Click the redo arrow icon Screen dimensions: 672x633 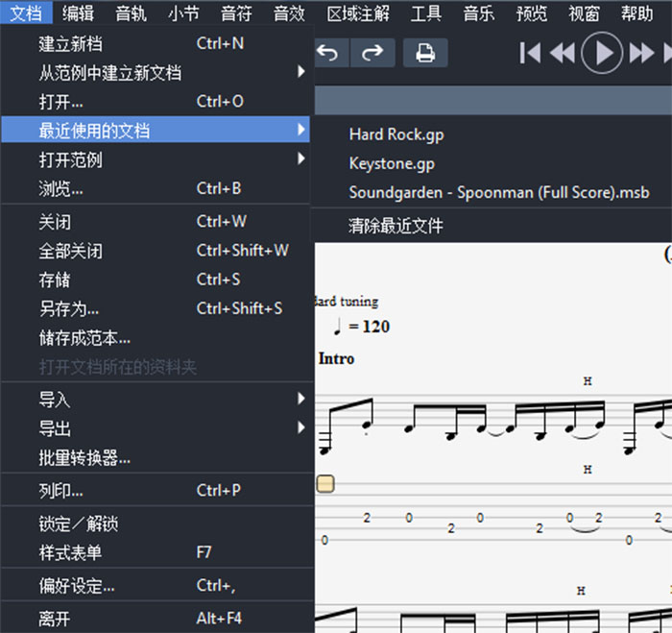pos(373,53)
